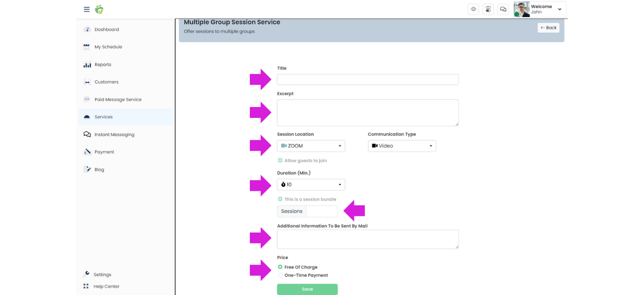Toggle Allow guests to join checkbox
Image resolution: width=644 pixels, height=295 pixels.
pos(280,161)
